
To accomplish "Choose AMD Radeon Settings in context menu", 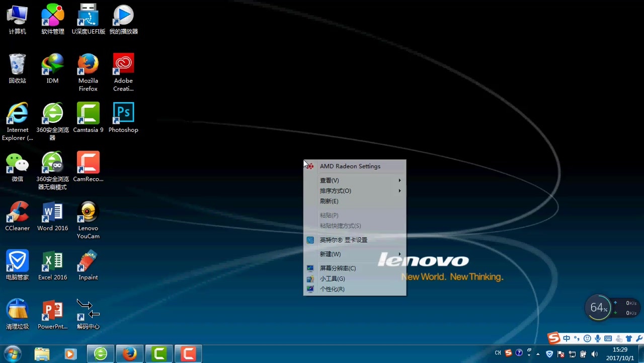I will pyautogui.click(x=355, y=166).
